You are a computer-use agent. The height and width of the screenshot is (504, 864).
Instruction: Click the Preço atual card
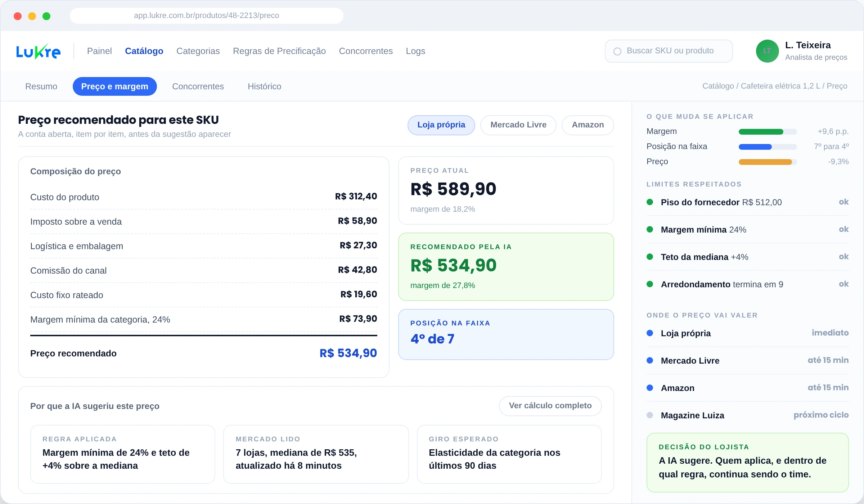click(506, 190)
